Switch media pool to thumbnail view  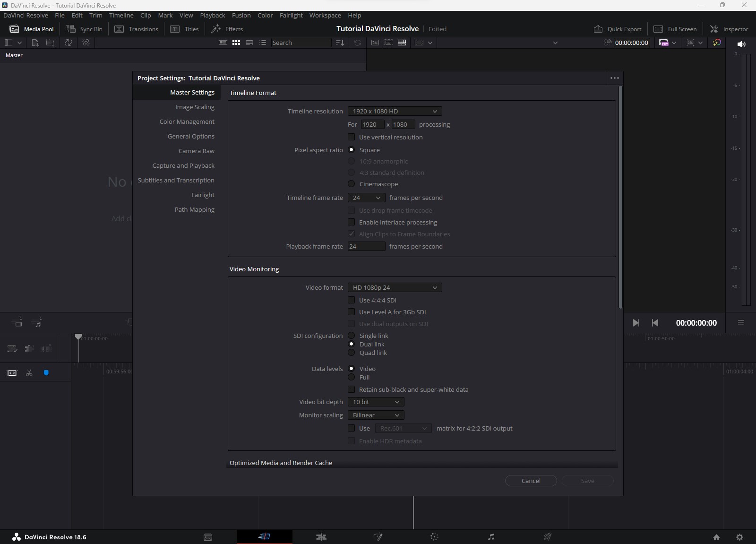click(236, 43)
